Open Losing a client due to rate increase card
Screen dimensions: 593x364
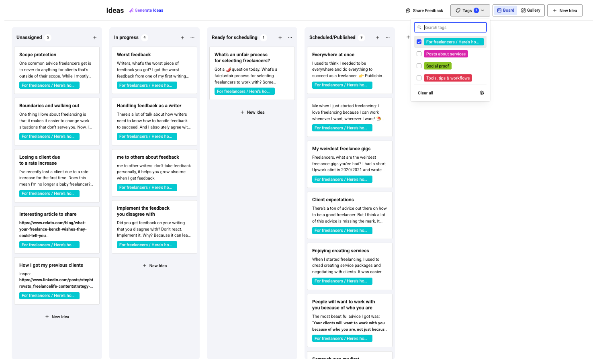(x=57, y=176)
